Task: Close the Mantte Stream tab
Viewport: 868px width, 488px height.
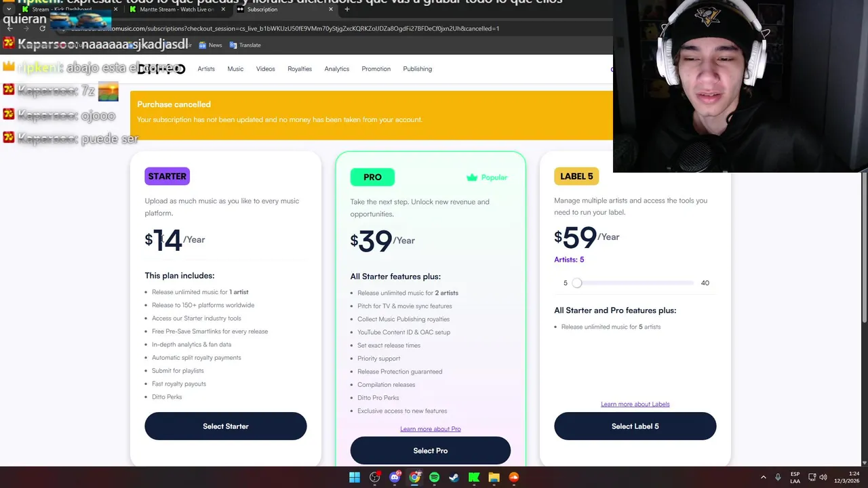Action: click(223, 9)
